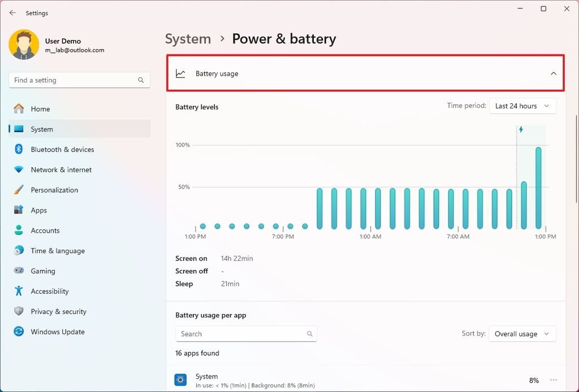Open more options for the System app
The image size is (579, 392).
554,380
